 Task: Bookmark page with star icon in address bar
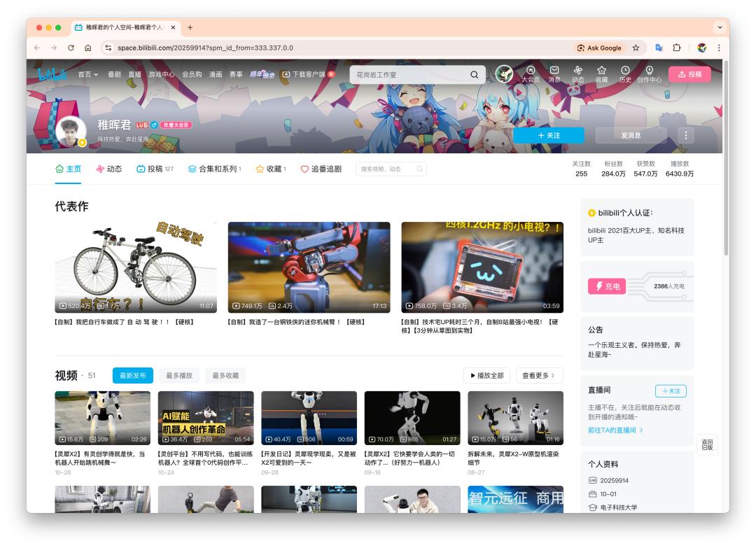(636, 48)
